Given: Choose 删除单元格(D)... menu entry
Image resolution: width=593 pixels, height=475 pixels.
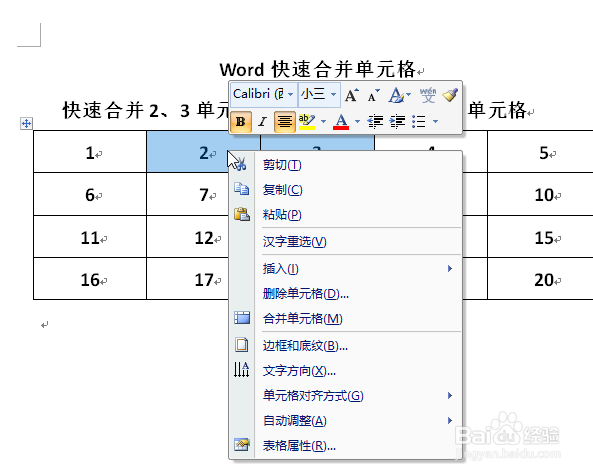Looking at the screenshot, I should click(x=345, y=293).
